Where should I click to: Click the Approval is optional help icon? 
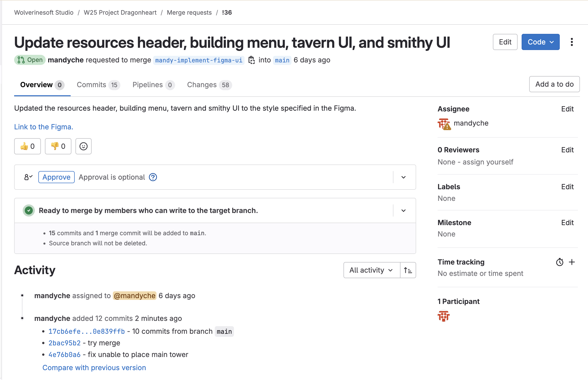[x=153, y=177]
